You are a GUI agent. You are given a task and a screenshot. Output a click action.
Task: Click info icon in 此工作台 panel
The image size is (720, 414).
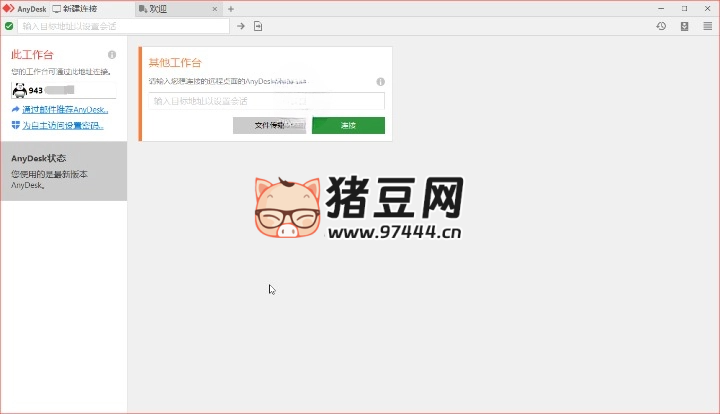112,55
